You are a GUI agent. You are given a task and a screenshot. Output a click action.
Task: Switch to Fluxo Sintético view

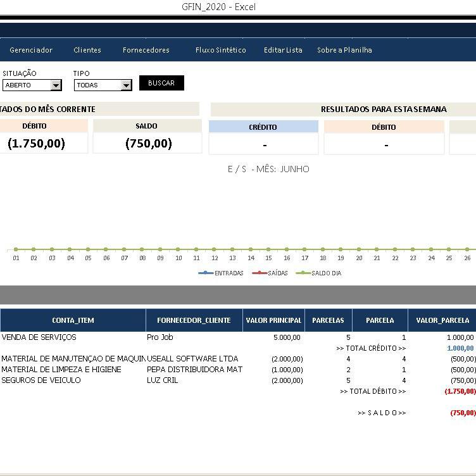point(221,50)
